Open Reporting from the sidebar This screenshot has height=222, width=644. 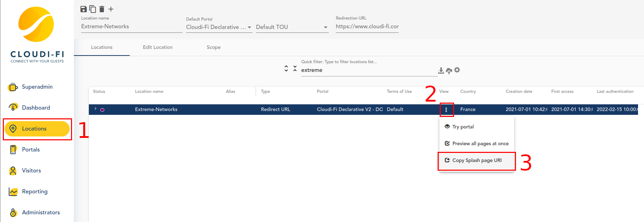pos(37,191)
